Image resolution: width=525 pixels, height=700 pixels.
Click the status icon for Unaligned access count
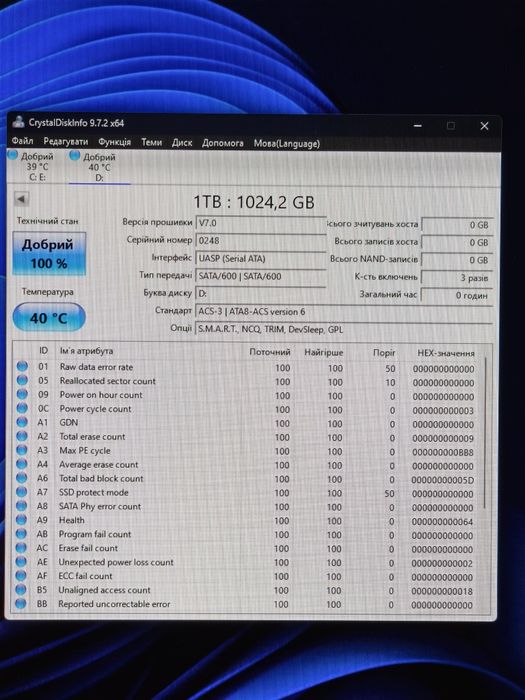21,589
